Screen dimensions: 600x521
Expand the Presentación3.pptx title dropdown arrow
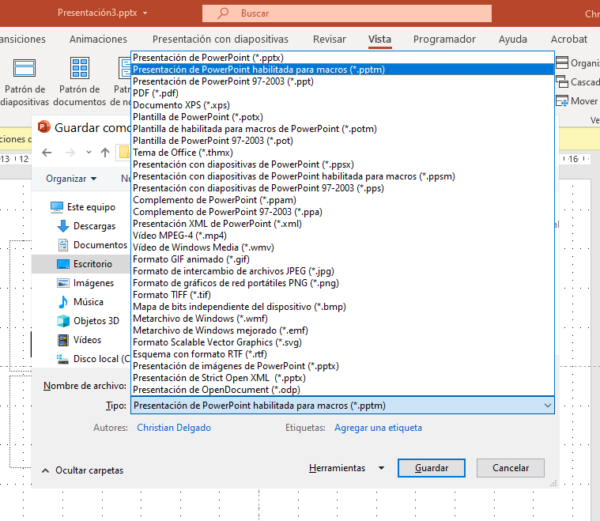coord(145,13)
